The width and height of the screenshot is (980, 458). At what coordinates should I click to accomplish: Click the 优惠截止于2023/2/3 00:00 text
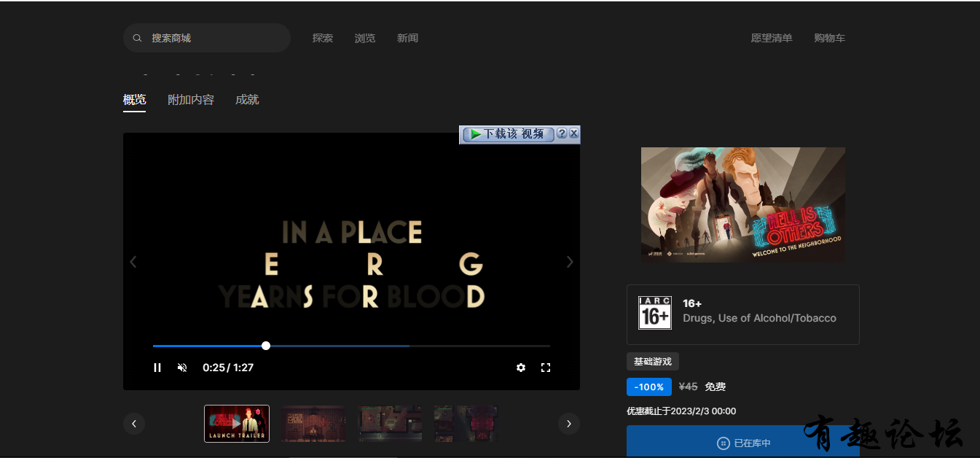point(681,411)
